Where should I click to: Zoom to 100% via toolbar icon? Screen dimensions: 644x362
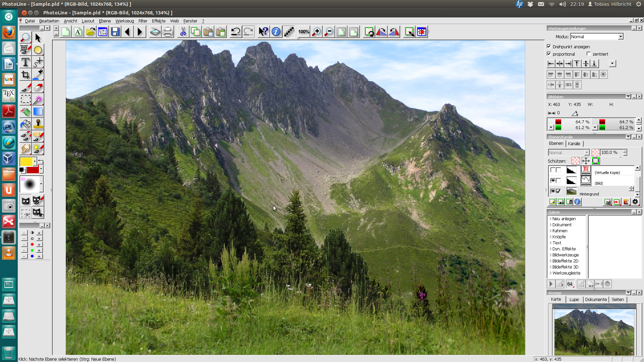304,32
